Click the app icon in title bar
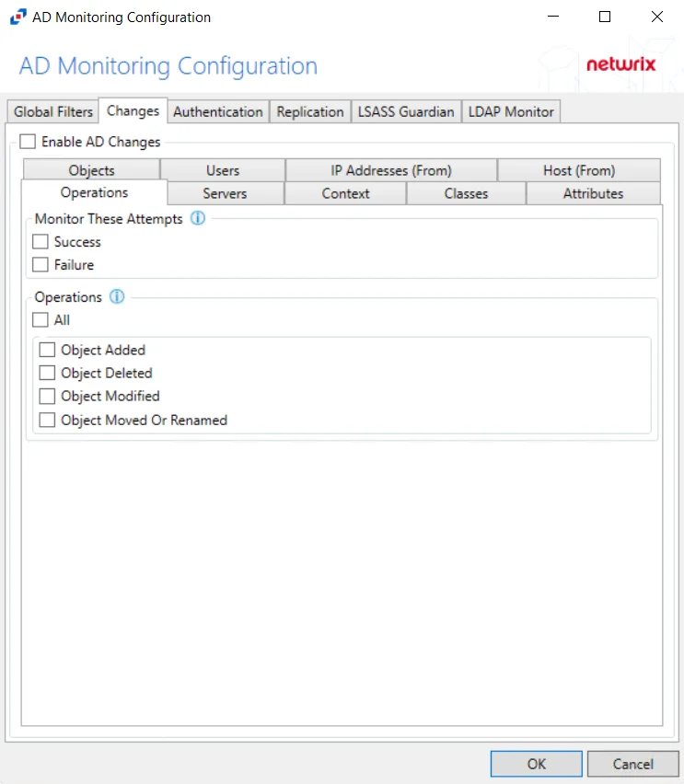 [x=18, y=17]
